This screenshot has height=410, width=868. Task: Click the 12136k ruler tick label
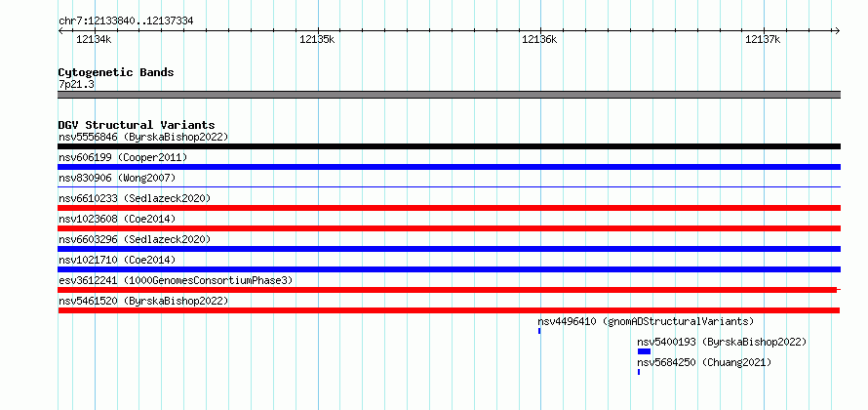(x=539, y=39)
